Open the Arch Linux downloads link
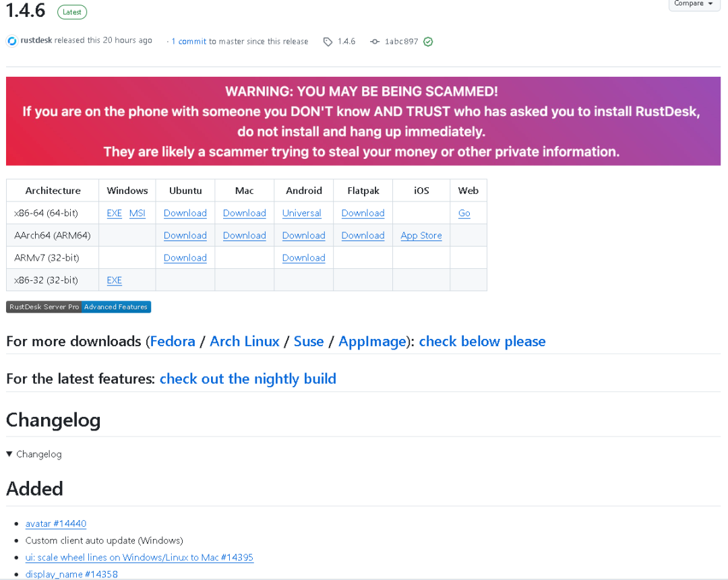Image resolution: width=728 pixels, height=580 pixels. click(245, 342)
